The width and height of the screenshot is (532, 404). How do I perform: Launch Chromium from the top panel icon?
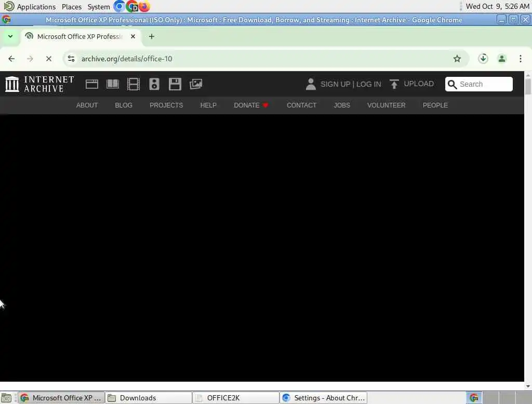119,6
